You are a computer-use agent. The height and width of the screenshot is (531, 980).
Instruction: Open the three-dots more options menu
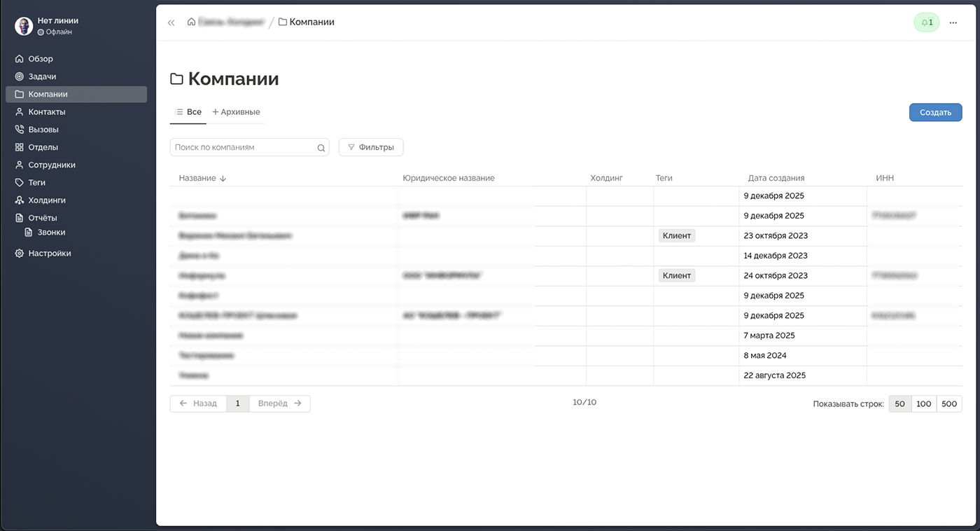[953, 22]
